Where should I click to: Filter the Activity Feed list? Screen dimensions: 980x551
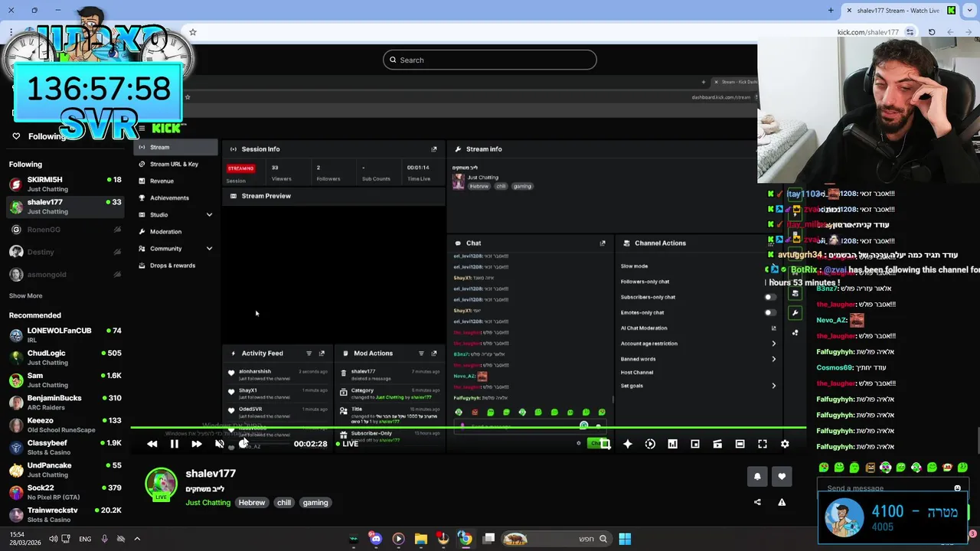coord(309,354)
